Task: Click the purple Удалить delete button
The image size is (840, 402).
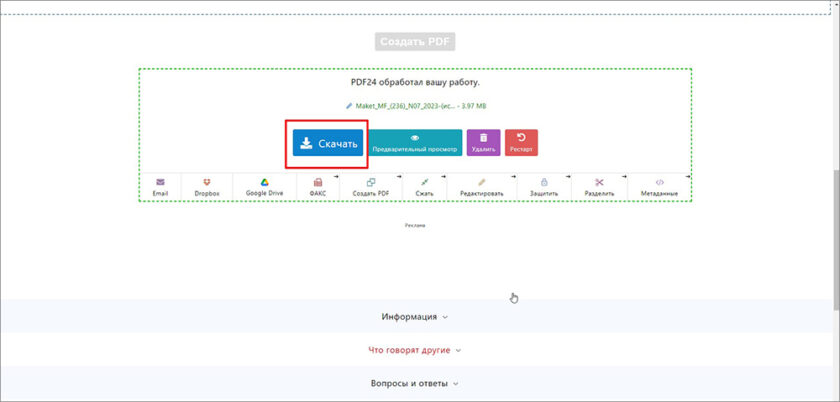Action: point(483,143)
